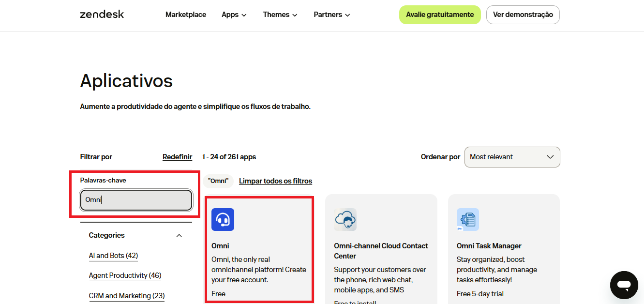Select CRM and Marketing (23) category
This screenshot has height=304, width=644.
127,296
